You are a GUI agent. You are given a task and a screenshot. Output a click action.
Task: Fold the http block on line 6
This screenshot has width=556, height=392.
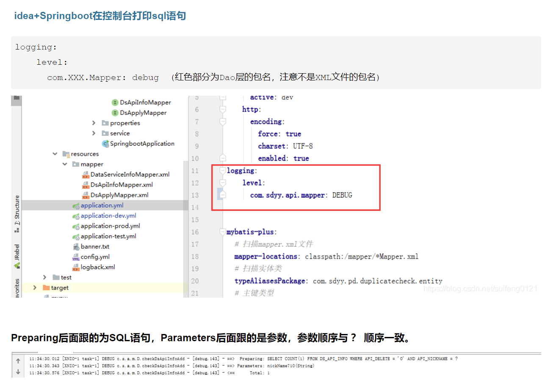(x=223, y=109)
